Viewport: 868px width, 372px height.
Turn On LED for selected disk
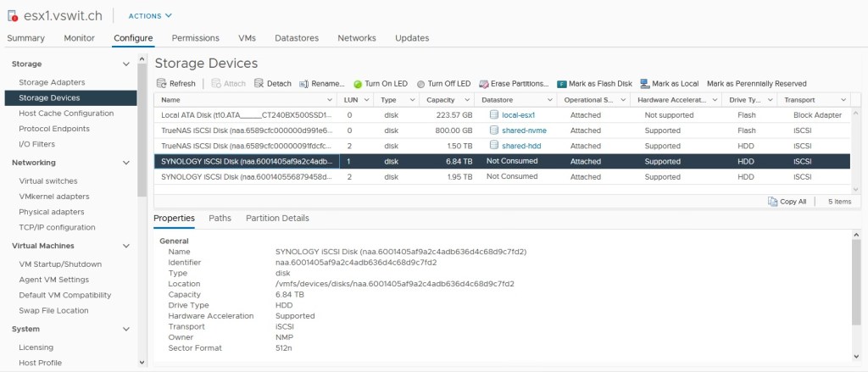pos(358,84)
